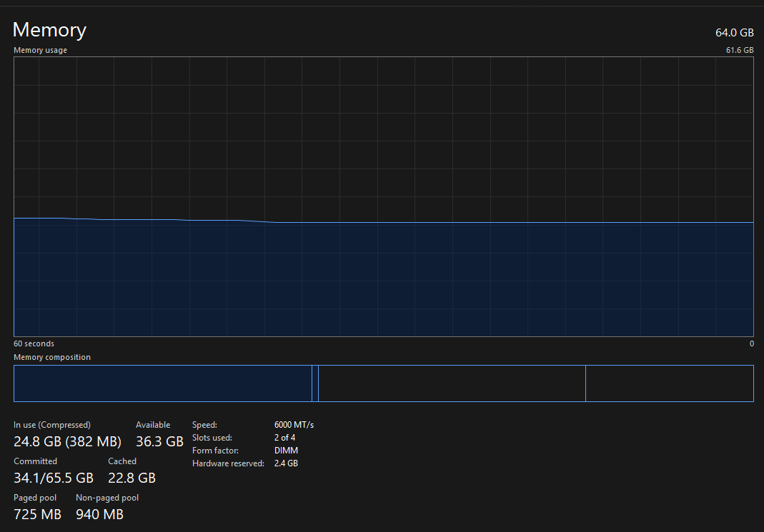Click the Form factor: label
The image size is (764, 532).
(215, 451)
